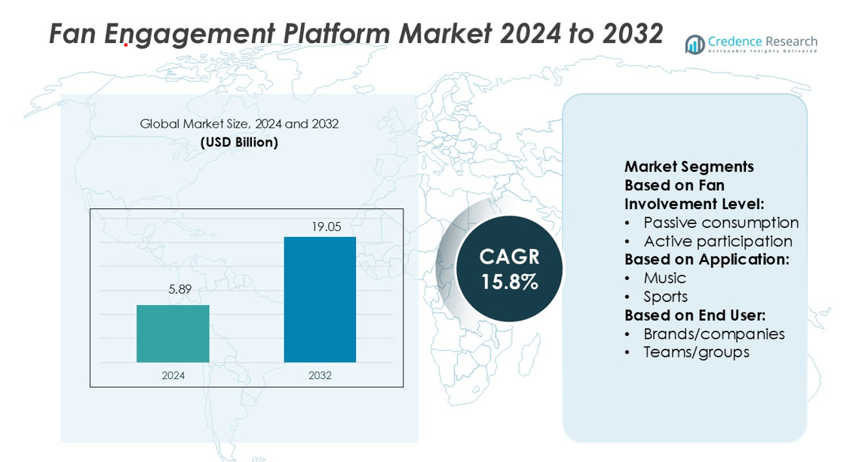The image size is (868, 462).
Task: Select the Fan Engagement Platform Market title
Action: tap(356, 34)
